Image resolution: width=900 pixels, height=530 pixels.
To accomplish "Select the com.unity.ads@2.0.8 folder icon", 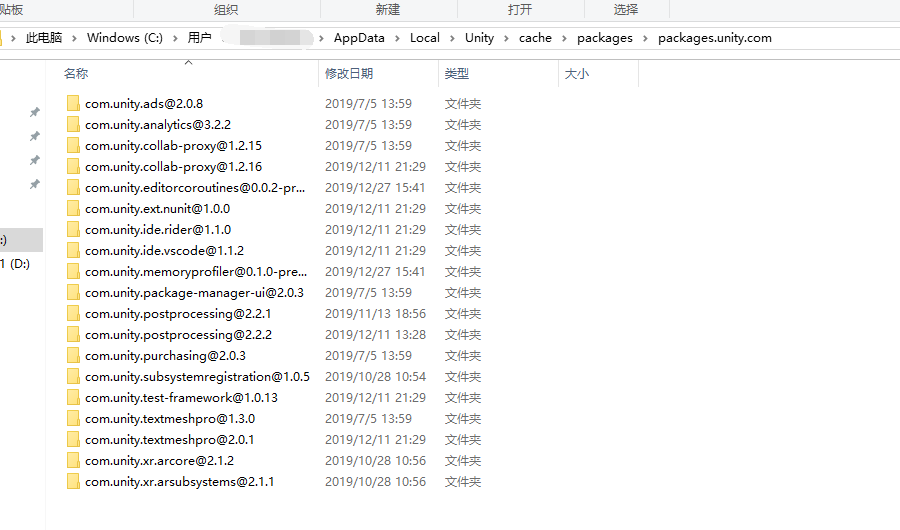I will pyautogui.click(x=73, y=103).
